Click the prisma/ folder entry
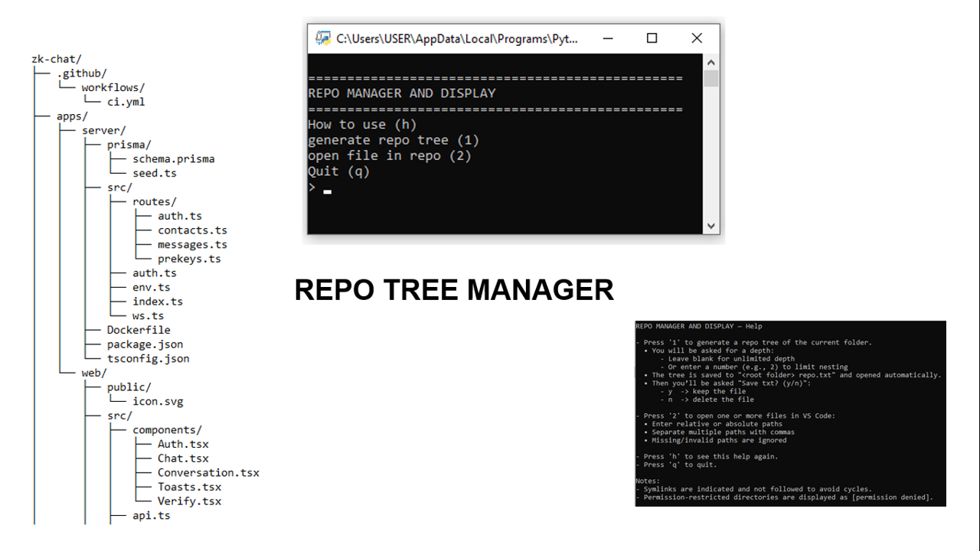 (129, 145)
